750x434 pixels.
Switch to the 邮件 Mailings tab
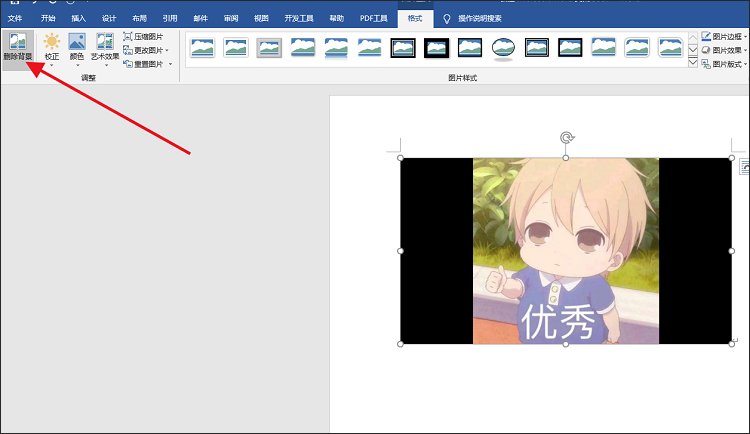point(200,18)
